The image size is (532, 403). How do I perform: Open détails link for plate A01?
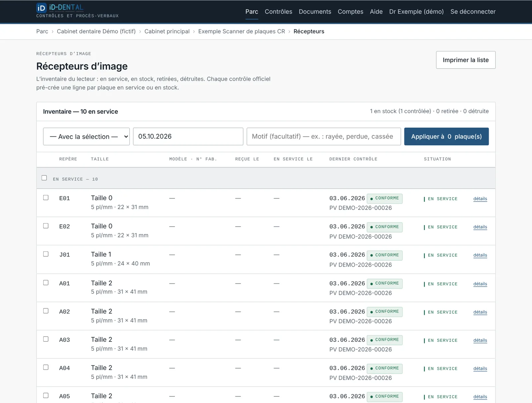(x=480, y=284)
